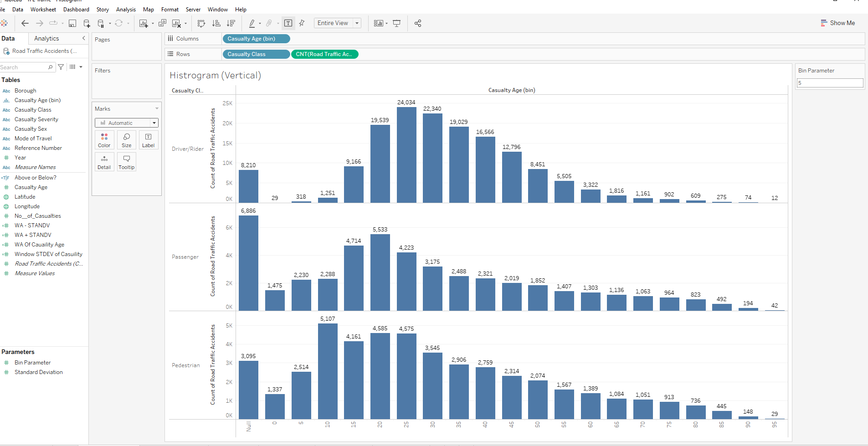868x446 pixels.
Task: Click the Add new data source icon
Action: [87, 23]
